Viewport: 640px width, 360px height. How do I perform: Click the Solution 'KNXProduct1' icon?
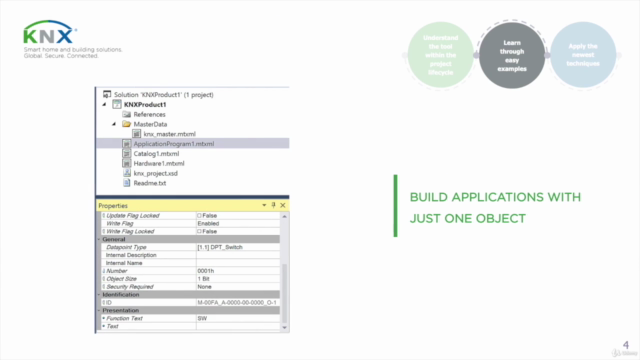click(x=107, y=94)
